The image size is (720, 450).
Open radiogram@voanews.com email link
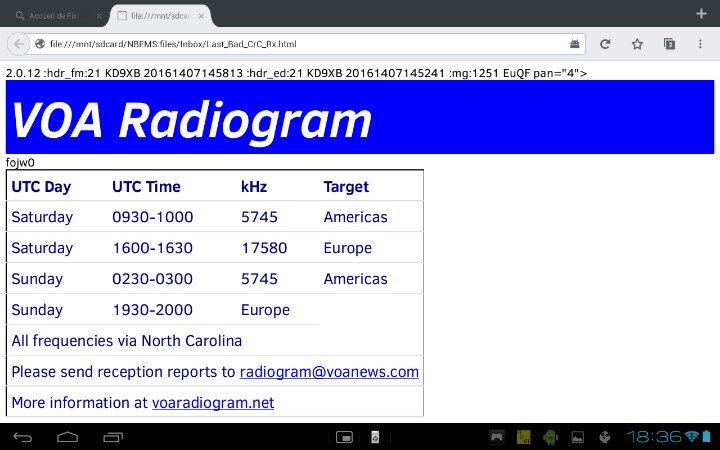coord(329,371)
